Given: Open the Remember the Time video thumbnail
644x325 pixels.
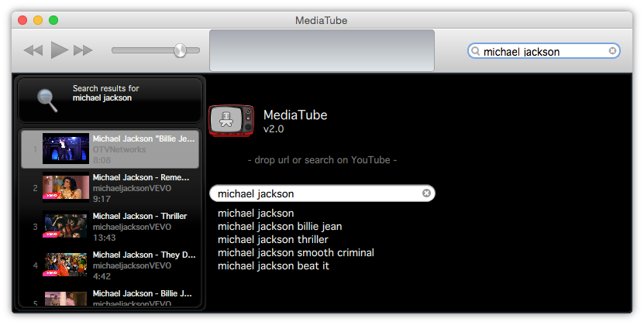Looking at the screenshot, I should [66, 187].
